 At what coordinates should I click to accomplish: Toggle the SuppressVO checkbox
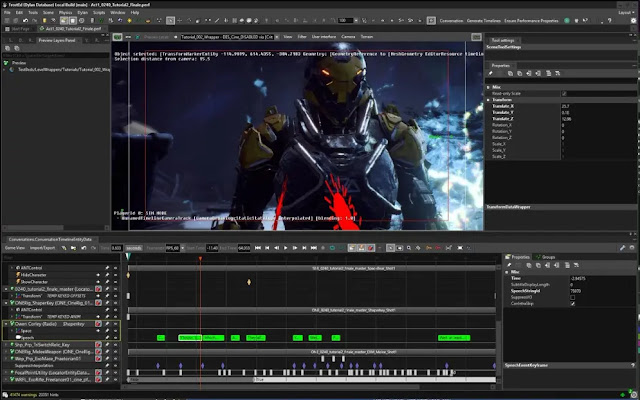[572, 297]
